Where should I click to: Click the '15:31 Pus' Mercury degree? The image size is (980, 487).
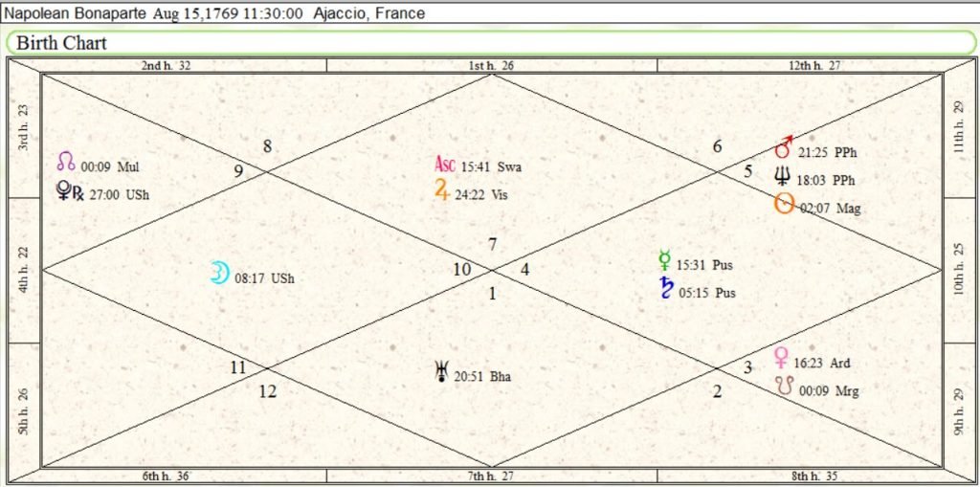click(704, 266)
